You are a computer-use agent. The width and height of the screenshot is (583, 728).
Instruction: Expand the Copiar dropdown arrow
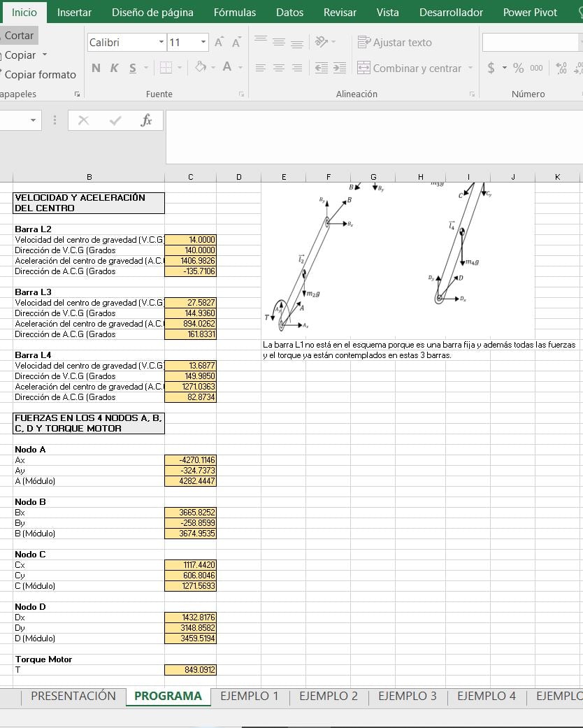tap(45, 55)
